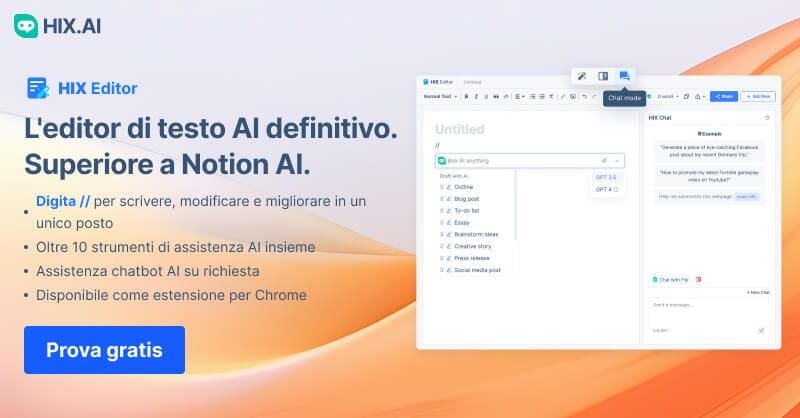Image resolution: width=800 pixels, height=418 pixels.
Task: Click the red icon beside Chat with File
Action: (698, 280)
